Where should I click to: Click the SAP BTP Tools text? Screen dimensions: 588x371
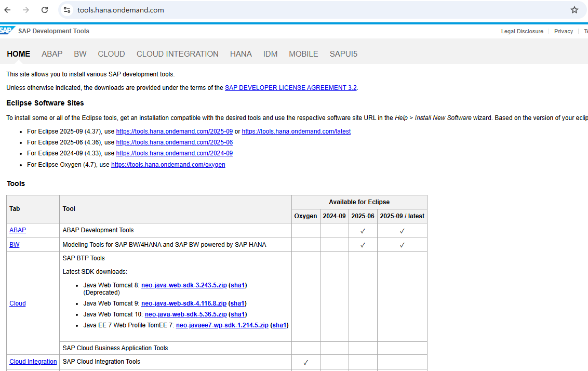point(84,258)
